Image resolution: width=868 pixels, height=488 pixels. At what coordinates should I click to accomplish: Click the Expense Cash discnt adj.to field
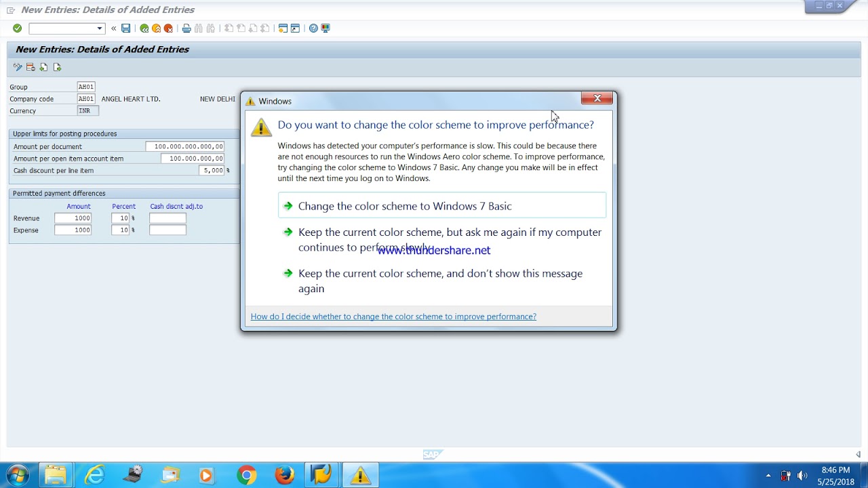[x=167, y=230]
